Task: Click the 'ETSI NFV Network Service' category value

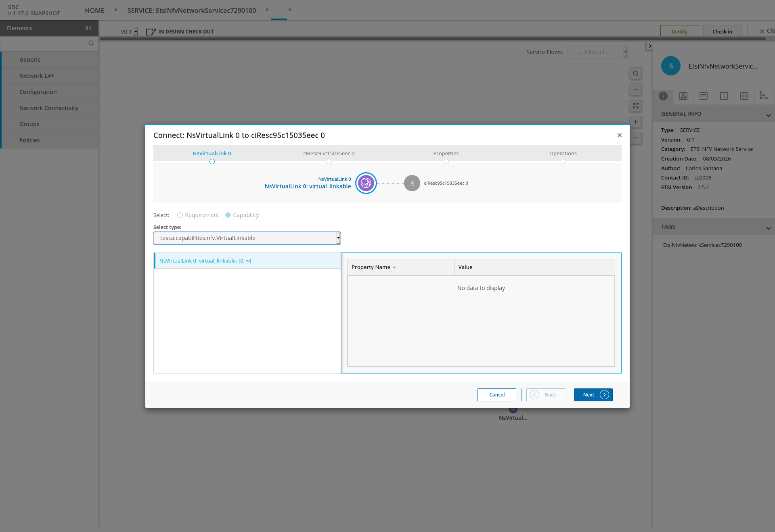Action: pyautogui.click(x=722, y=149)
